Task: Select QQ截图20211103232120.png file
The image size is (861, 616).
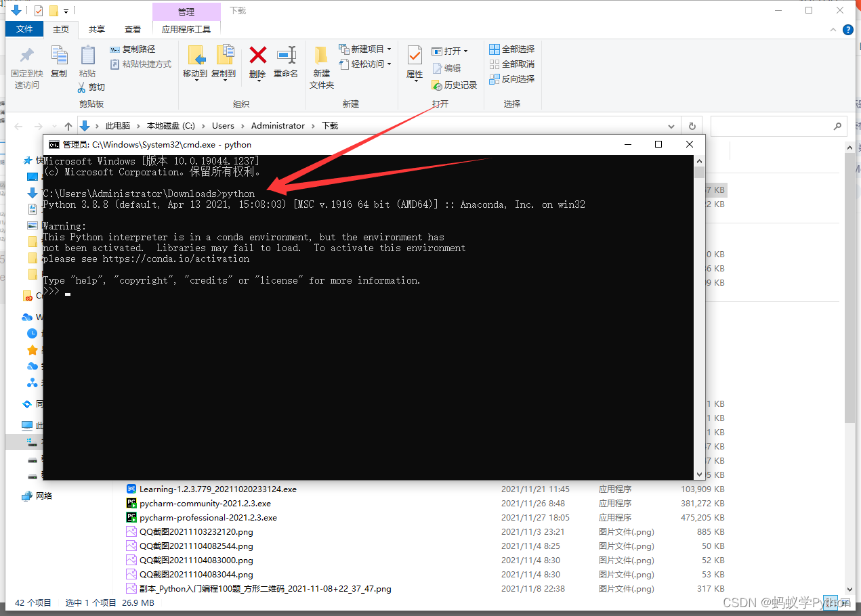Action: 190,532
